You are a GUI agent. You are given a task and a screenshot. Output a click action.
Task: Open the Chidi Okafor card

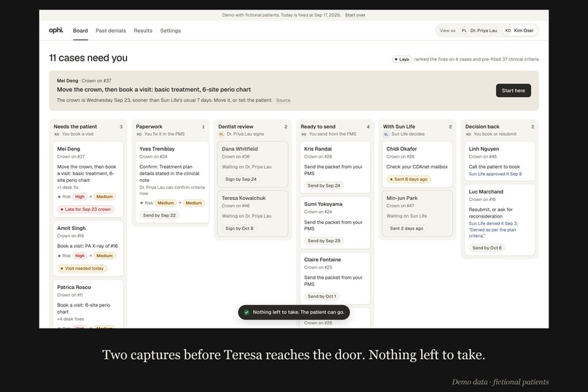417,164
